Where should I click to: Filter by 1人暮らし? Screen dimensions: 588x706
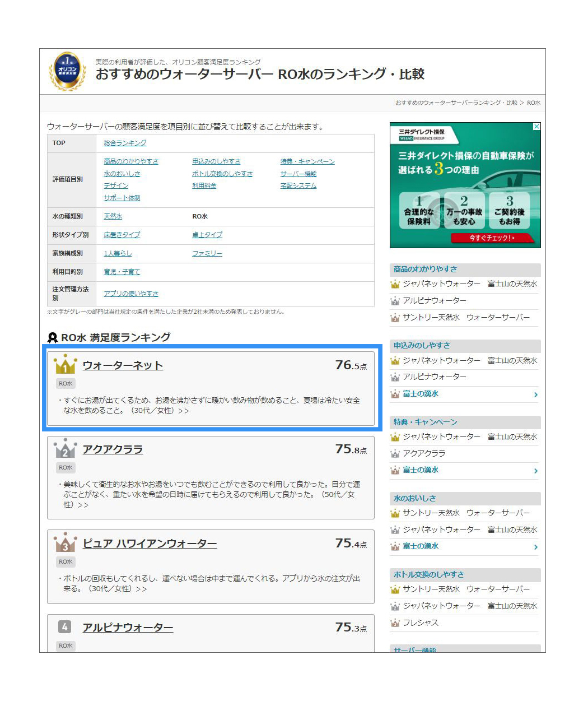coord(118,253)
